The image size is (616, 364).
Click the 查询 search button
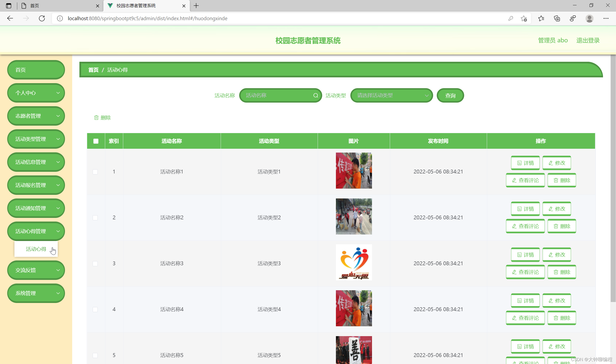[x=450, y=95]
